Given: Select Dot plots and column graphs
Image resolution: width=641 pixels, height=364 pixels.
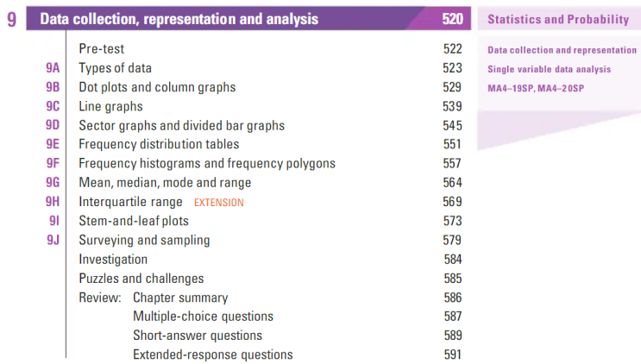Looking at the screenshot, I should (157, 87).
